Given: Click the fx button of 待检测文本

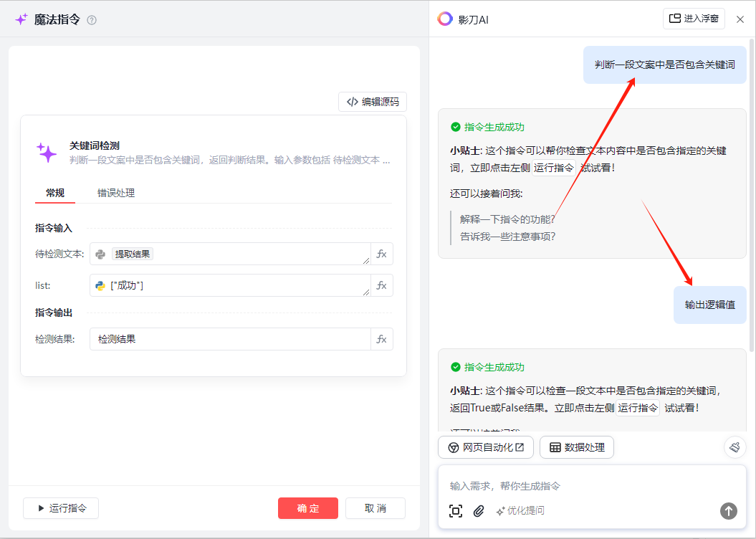Looking at the screenshot, I should coord(381,254).
